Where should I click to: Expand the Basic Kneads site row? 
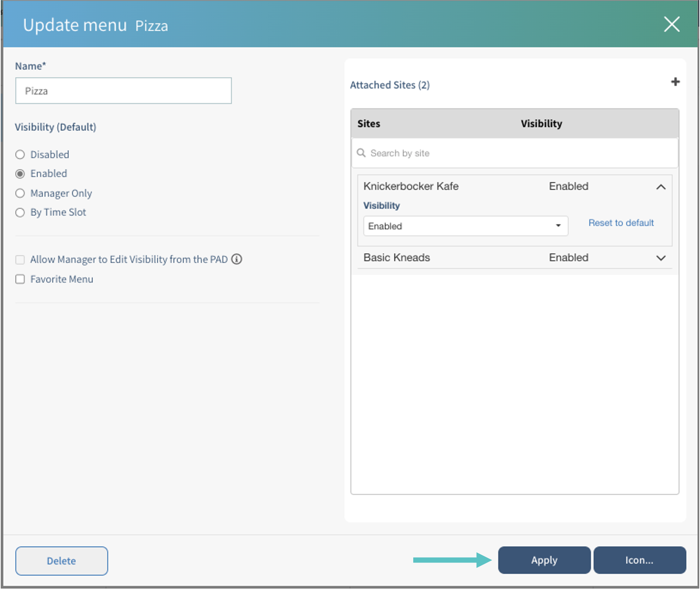coord(661,258)
